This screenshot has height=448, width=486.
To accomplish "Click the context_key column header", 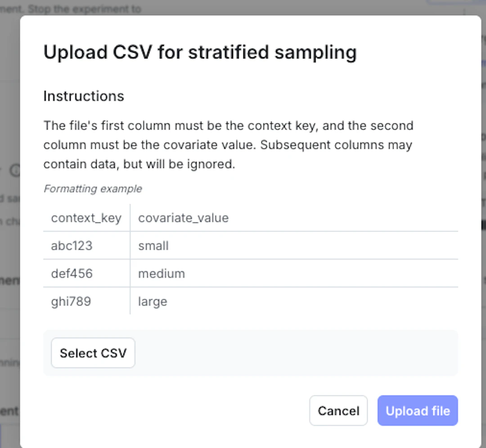I will (x=86, y=217).
